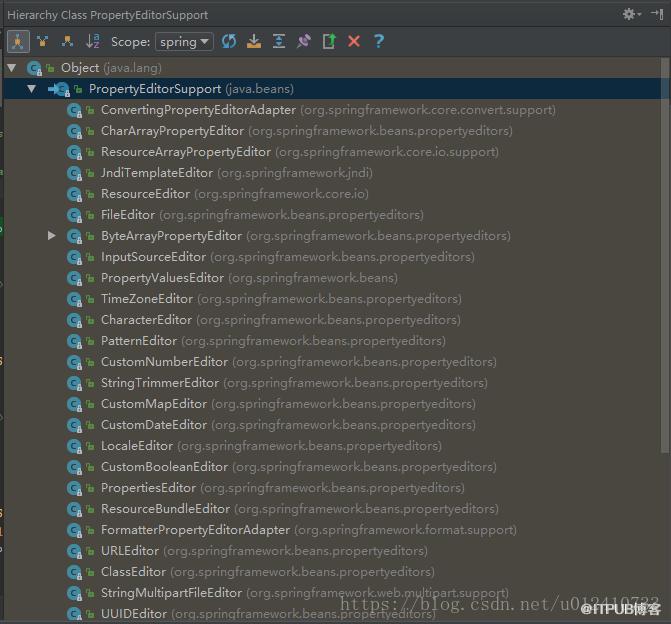The image size is (671, 624).
Task: Collapse the PropertyEditorSupport node
Action: coord(31,89)
